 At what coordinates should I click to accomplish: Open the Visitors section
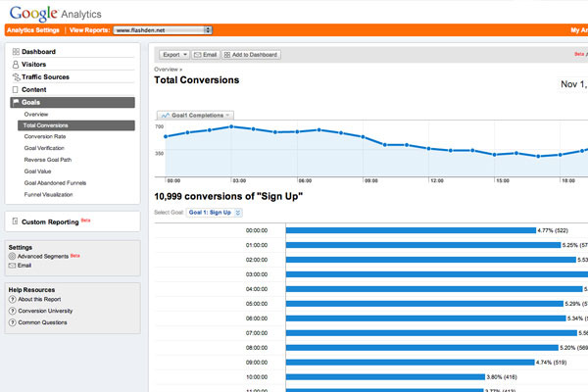pyautogui.click(x=33, y=65)
